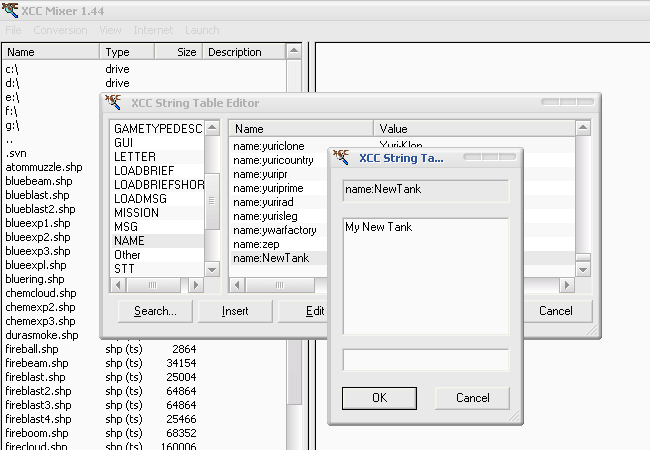Click the category list's horizontal scrollbar

155,286
